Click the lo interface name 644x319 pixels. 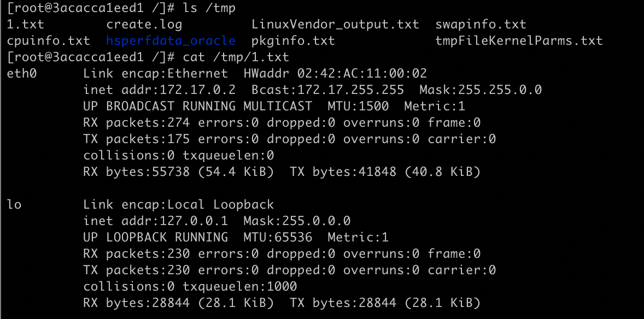pos(14,205)
